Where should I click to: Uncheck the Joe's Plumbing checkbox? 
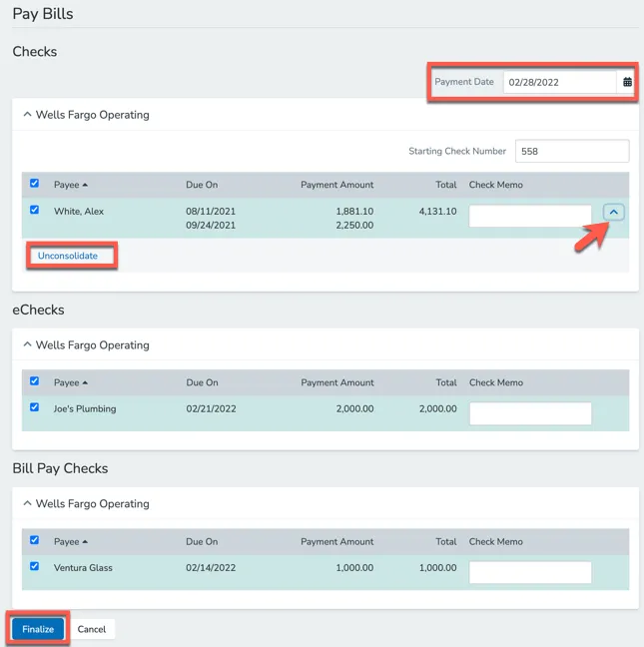(x=35, y=407)
